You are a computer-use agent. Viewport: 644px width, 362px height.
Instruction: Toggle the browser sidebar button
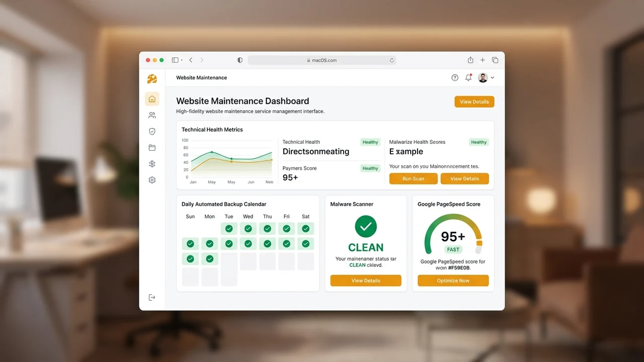[x=175, y=60]
